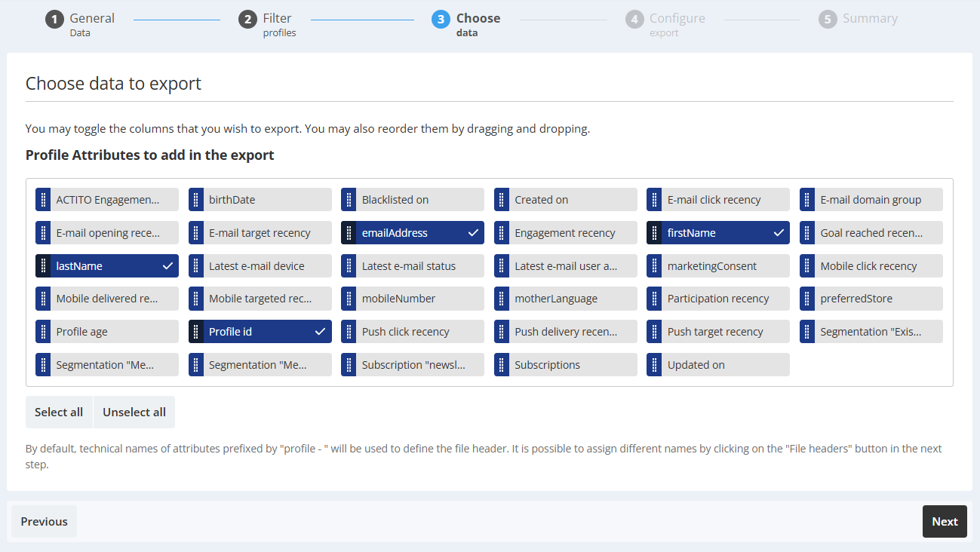
Task: Go to step 1 General Data
Action: (x=80, y=23)
